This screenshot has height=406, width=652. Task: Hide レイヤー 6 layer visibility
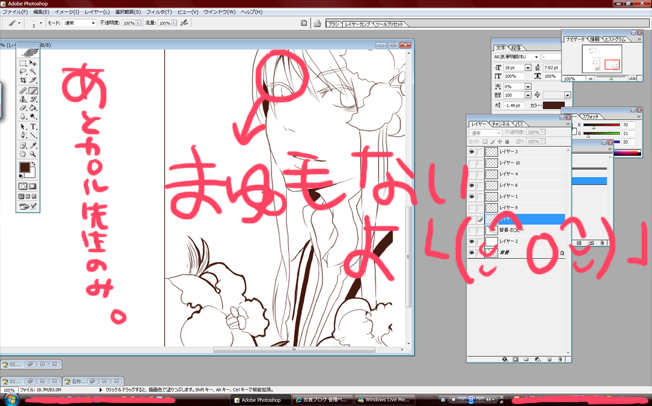tap(472, 185)
